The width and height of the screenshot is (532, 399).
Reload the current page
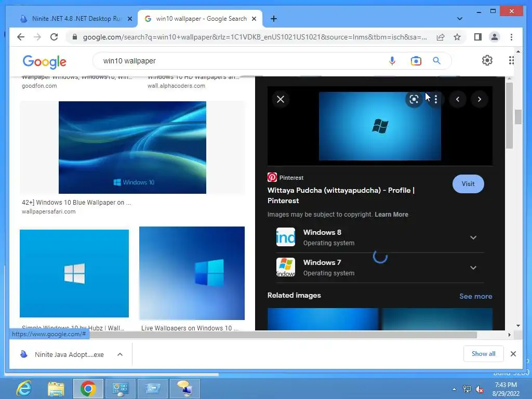tap(54, 37)
